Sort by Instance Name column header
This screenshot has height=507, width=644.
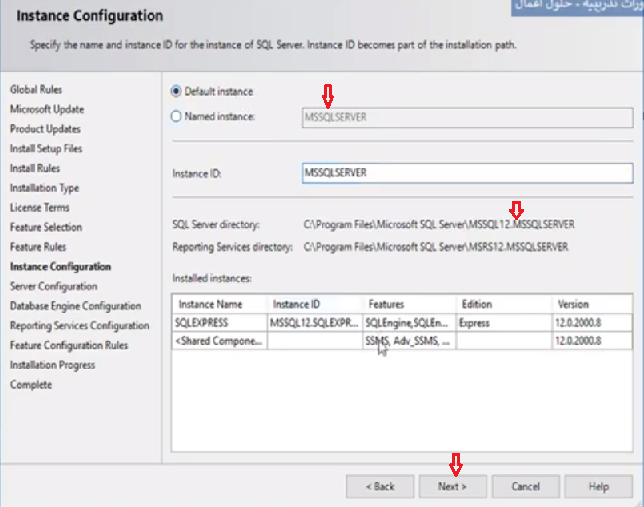coord(220,304)
